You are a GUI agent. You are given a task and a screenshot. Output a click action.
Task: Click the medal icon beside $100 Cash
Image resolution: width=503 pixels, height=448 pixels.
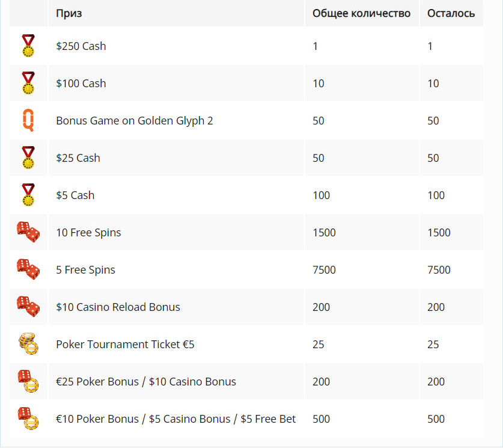pos(28,83)
